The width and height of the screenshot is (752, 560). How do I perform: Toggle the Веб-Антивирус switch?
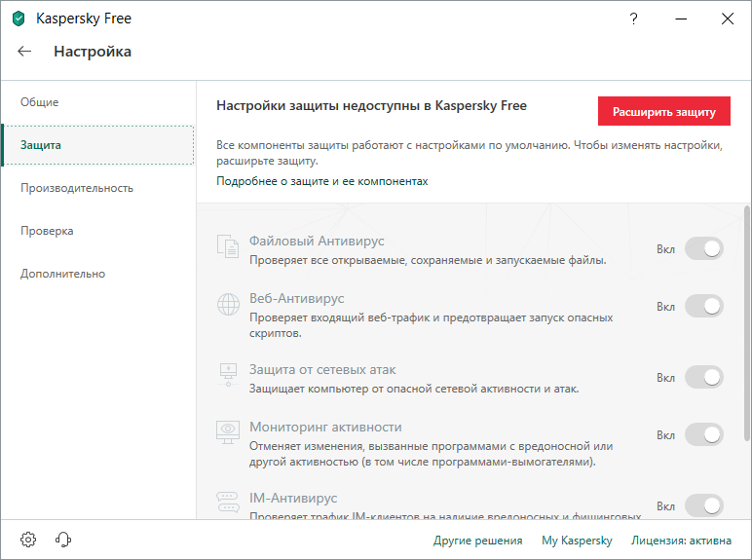703,306
